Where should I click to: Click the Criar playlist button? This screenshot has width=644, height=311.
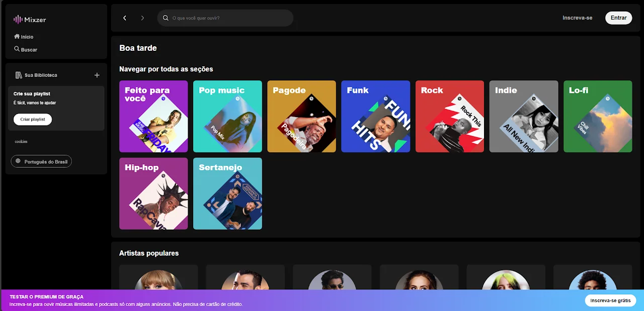pyautogui.click(x=33, y=119)
